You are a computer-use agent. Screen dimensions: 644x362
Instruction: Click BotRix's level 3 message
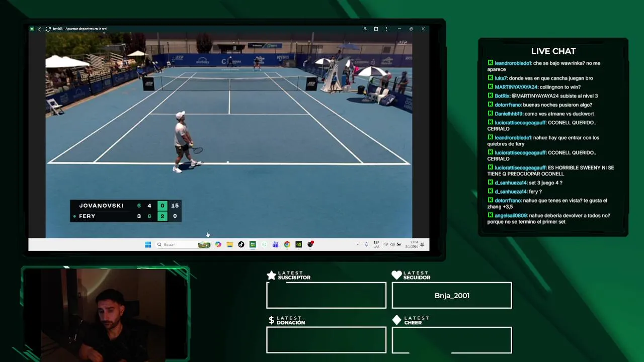543,96
